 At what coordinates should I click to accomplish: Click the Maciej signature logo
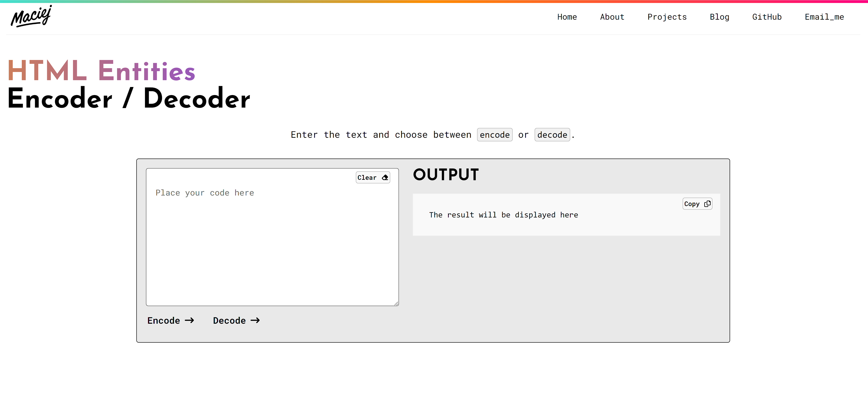click(x=31, y=16)
